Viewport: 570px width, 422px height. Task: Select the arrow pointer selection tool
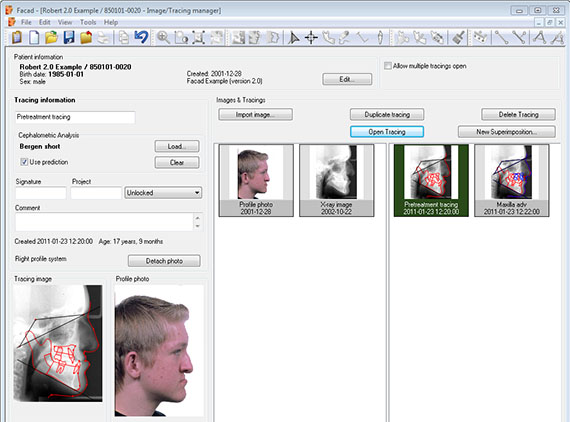[293, 37]
